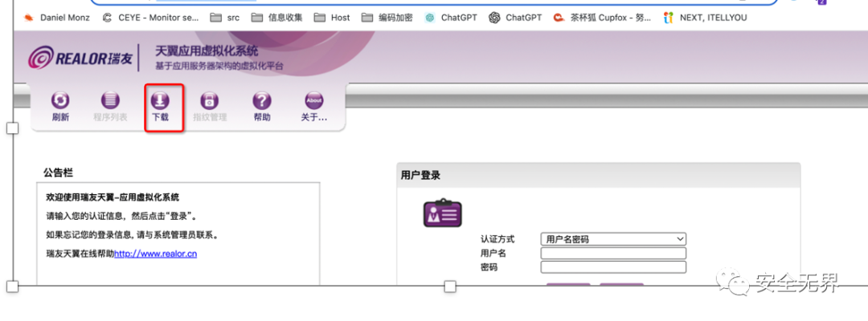Open the second ChatGPT bookmark with black icon
The height and width of the screenshot is (321, 868).
coord(515,18)
